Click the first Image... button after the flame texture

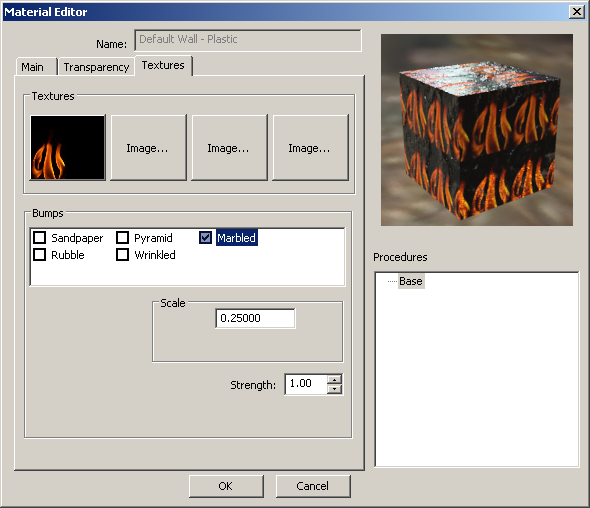pos(148,148)
